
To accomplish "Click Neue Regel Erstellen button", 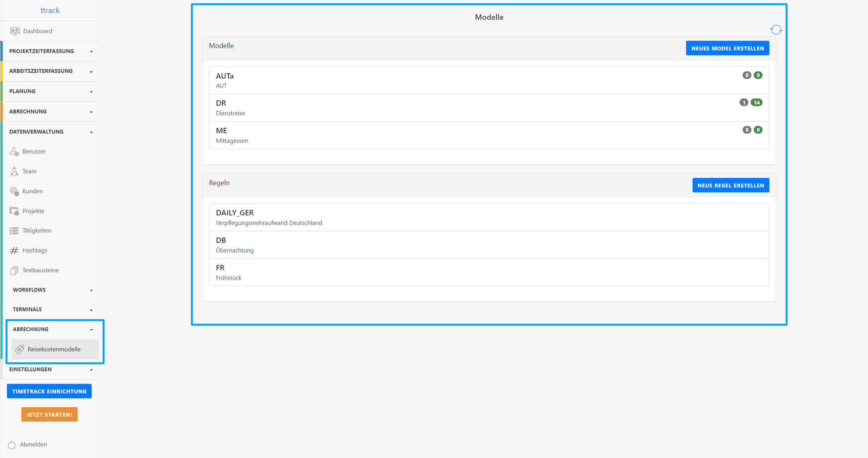I will tap(730, 186).
